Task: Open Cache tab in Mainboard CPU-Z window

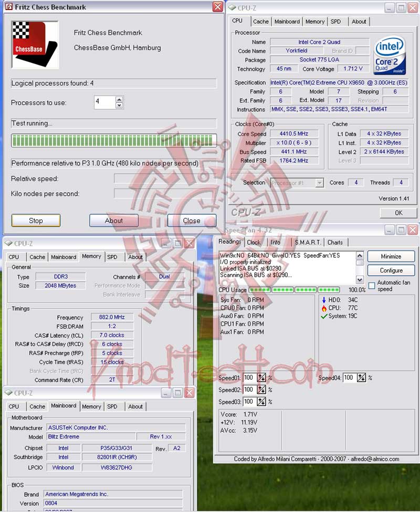Action: (x=37, y=406)
